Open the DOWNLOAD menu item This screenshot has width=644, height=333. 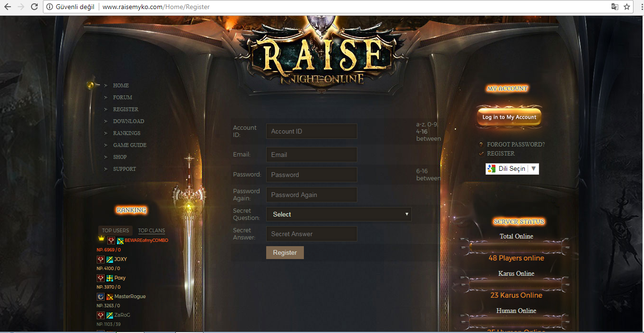pyautogui.click(x=128, y=121)
